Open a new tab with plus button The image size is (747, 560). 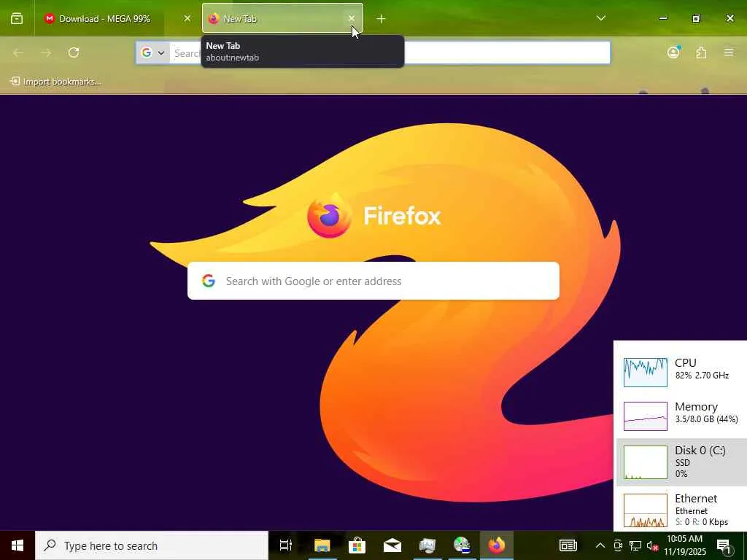381,18
